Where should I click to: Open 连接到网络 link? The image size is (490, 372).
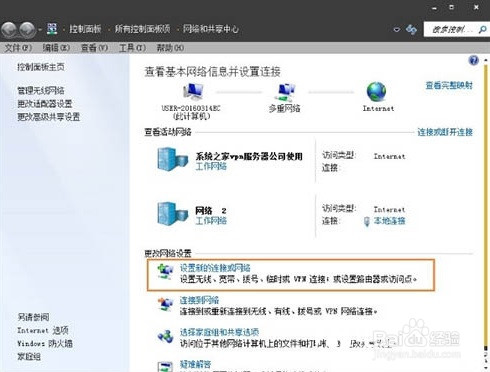click(x=199, y=300)
